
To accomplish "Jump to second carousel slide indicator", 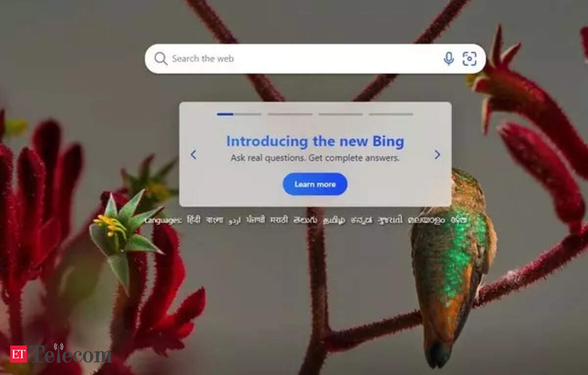I will (290, 114).
